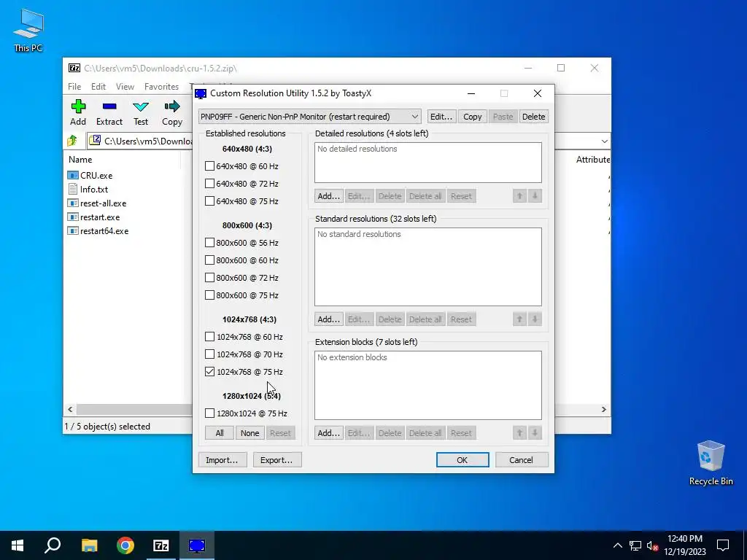Open network status tray icon
Screen dimensions: 747x560
[x=635, y=545]
